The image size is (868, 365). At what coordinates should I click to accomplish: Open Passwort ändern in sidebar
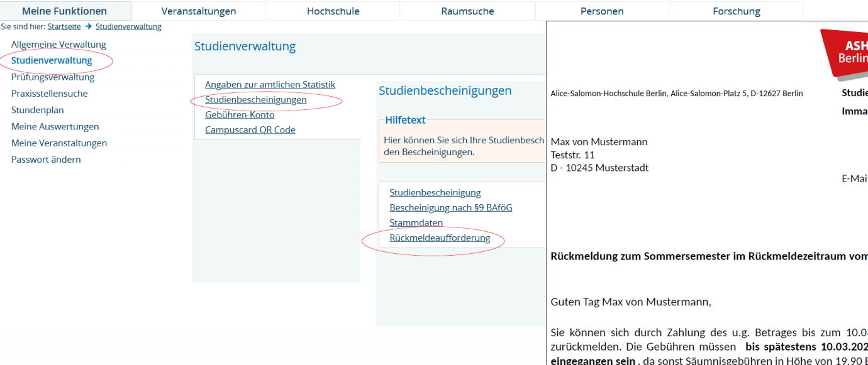tap(46, 160)
